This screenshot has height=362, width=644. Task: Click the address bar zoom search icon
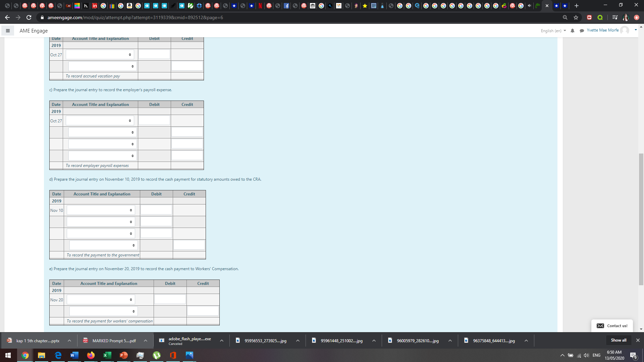(565, 17)
